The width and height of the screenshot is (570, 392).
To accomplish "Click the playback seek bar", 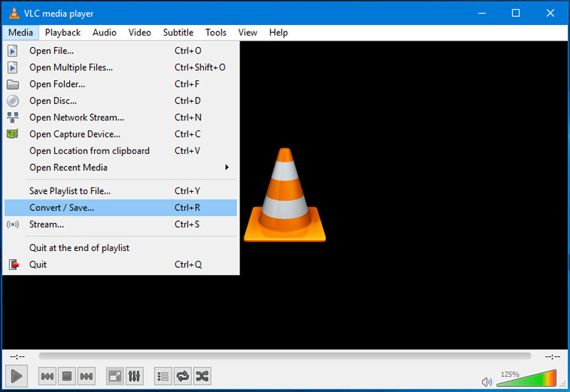I will click(x=285, y=356).
